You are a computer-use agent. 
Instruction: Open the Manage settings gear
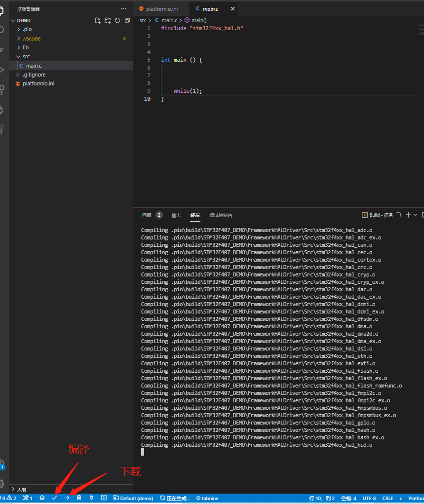pos(1,484)
